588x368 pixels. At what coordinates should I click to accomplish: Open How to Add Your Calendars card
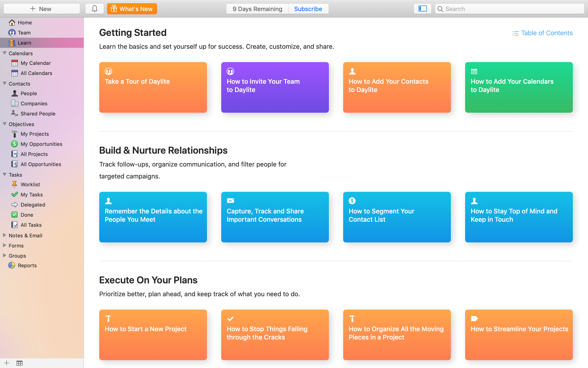[519, 87]
